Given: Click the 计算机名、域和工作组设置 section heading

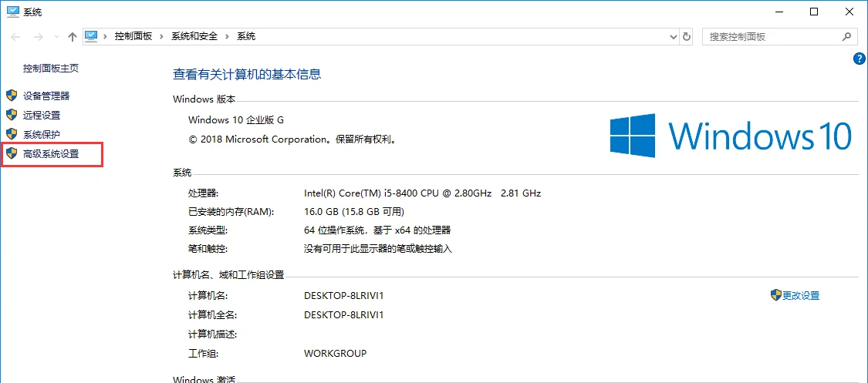Looking at the screenshot, I should (228, 274).
